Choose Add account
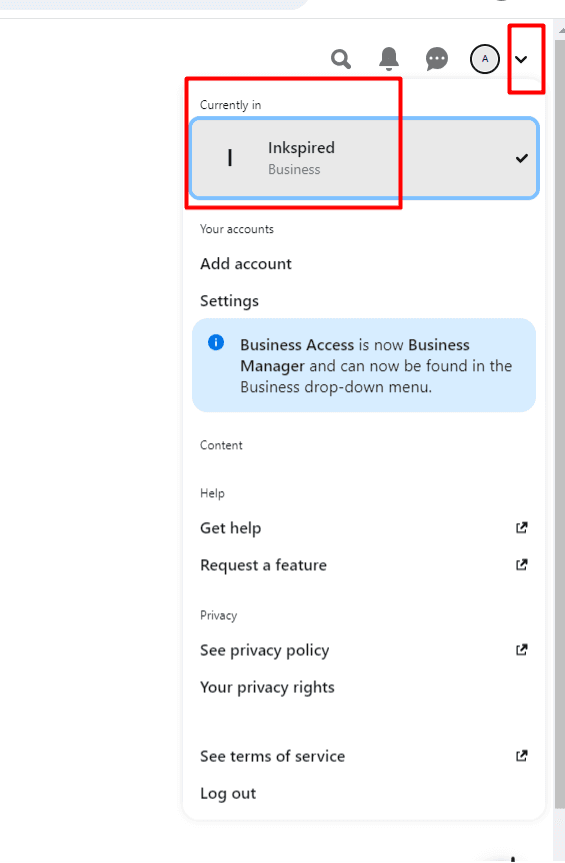This screenshot has height=863, width=565. 245,264
